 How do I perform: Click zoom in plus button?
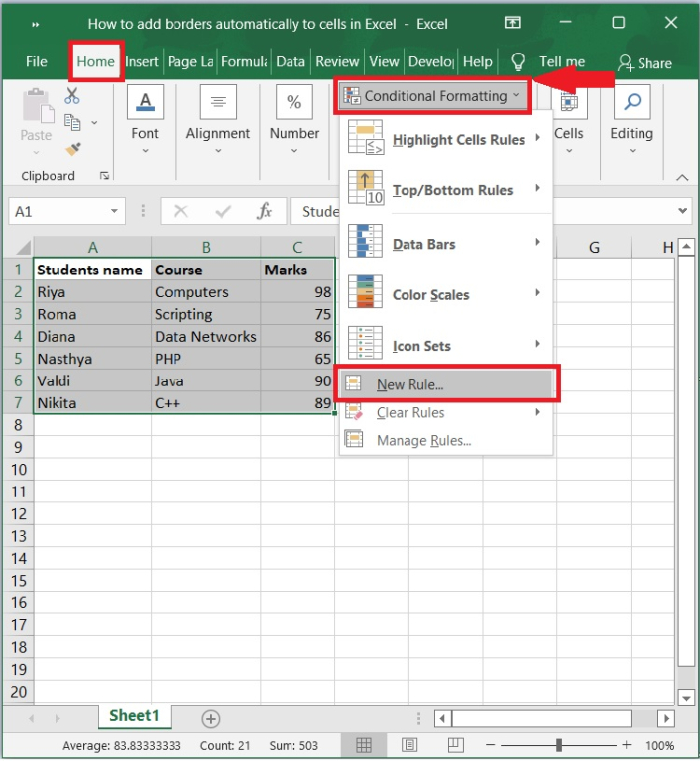tap(627, 744)
